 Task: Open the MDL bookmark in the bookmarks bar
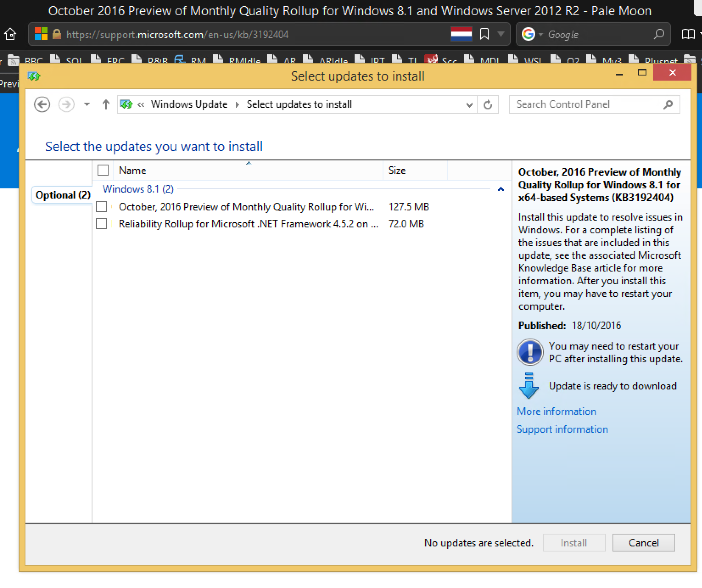482,60
